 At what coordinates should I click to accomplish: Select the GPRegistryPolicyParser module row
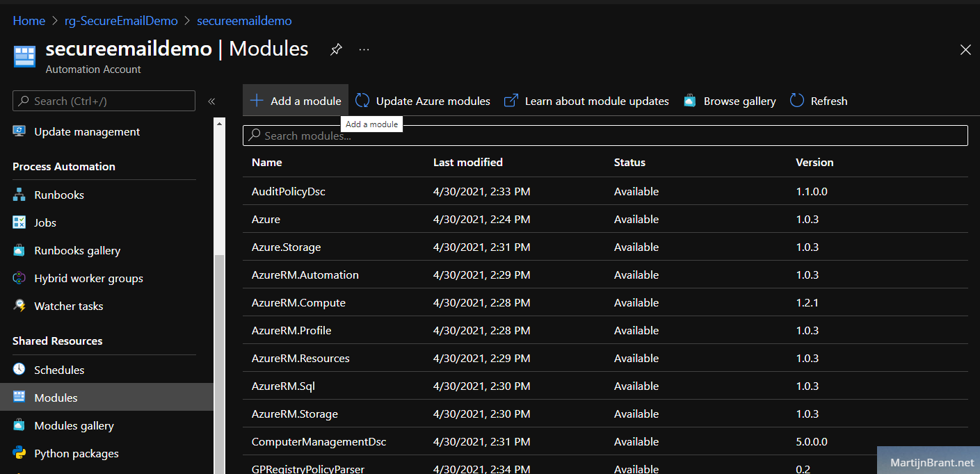pos(605,465)
